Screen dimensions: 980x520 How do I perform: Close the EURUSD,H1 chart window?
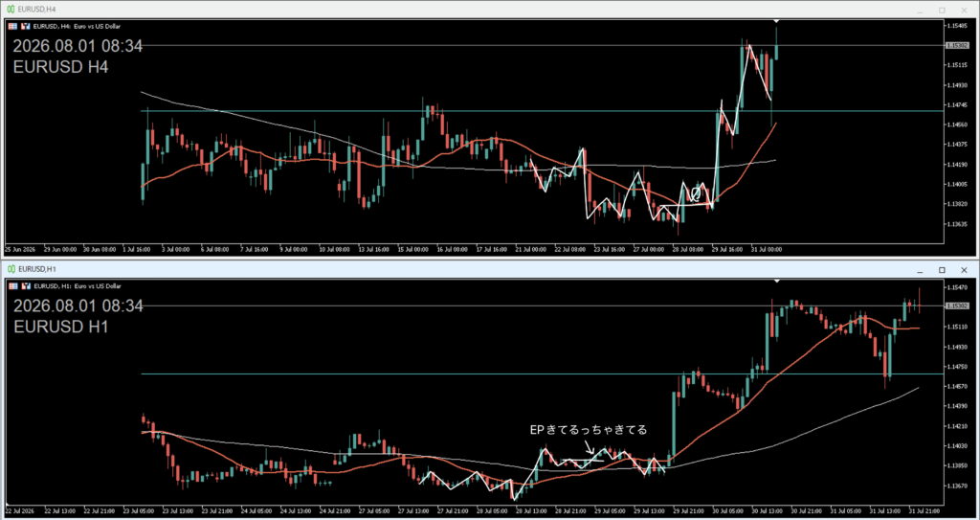click(964, 270)
